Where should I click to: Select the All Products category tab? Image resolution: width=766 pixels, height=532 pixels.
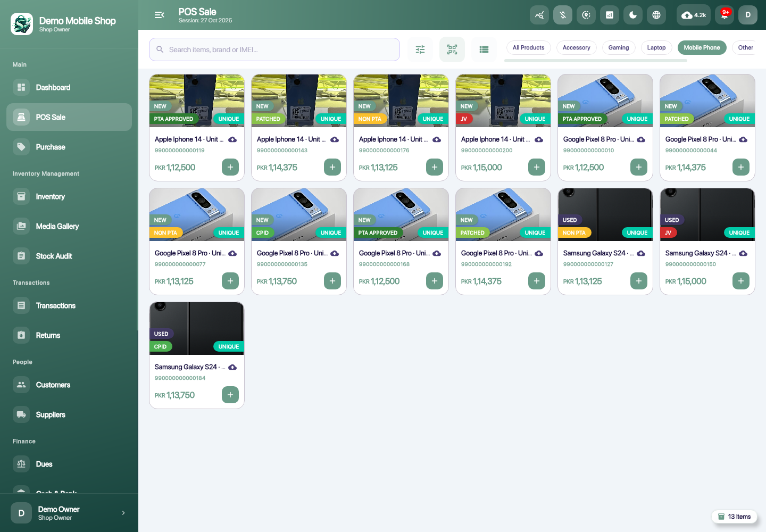[x=529, y=48]
